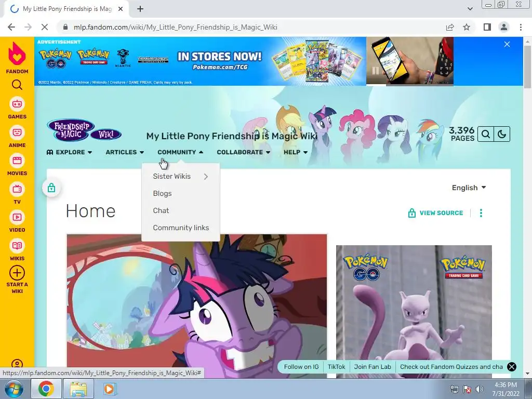Screen dimensions: 532x399
Task: Click the share page icon in the address bar
Action: [x=450, y=27]
